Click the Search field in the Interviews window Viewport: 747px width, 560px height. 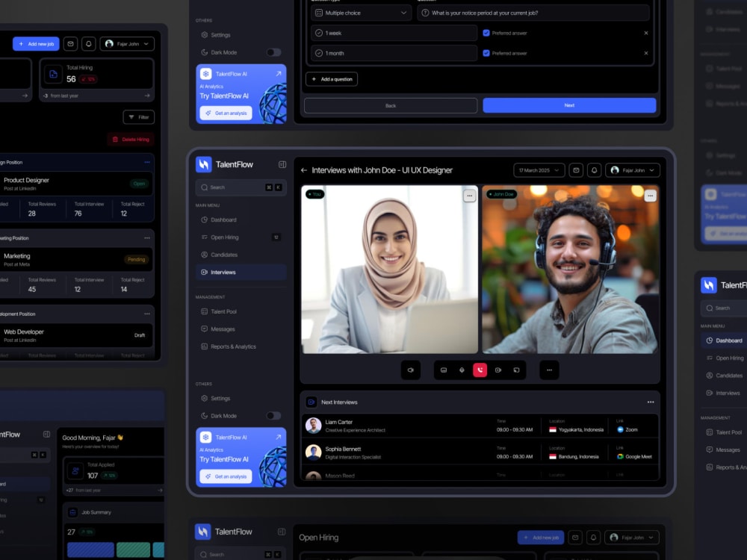pyautogui.click(x=241, y=187)
